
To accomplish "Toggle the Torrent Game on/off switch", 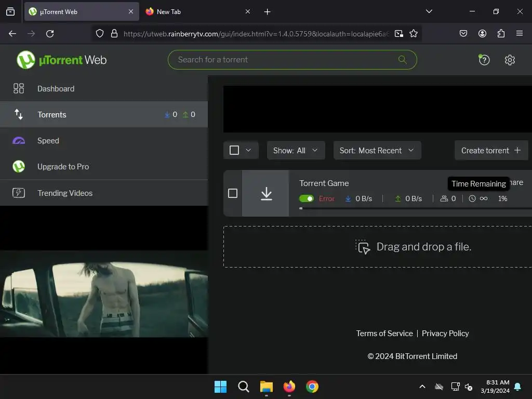I will 307,198.
